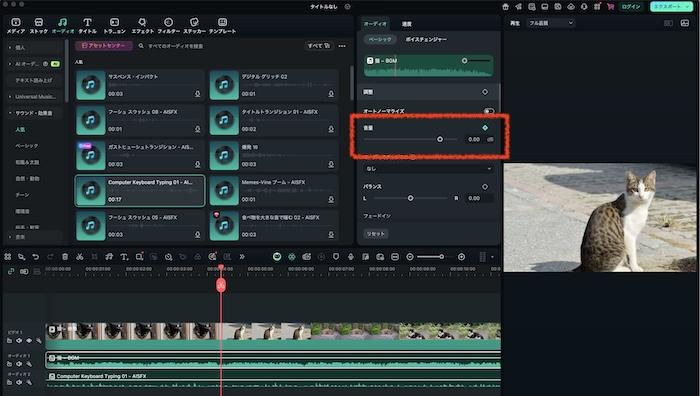Open the shopping cart icon

point(610,7)
